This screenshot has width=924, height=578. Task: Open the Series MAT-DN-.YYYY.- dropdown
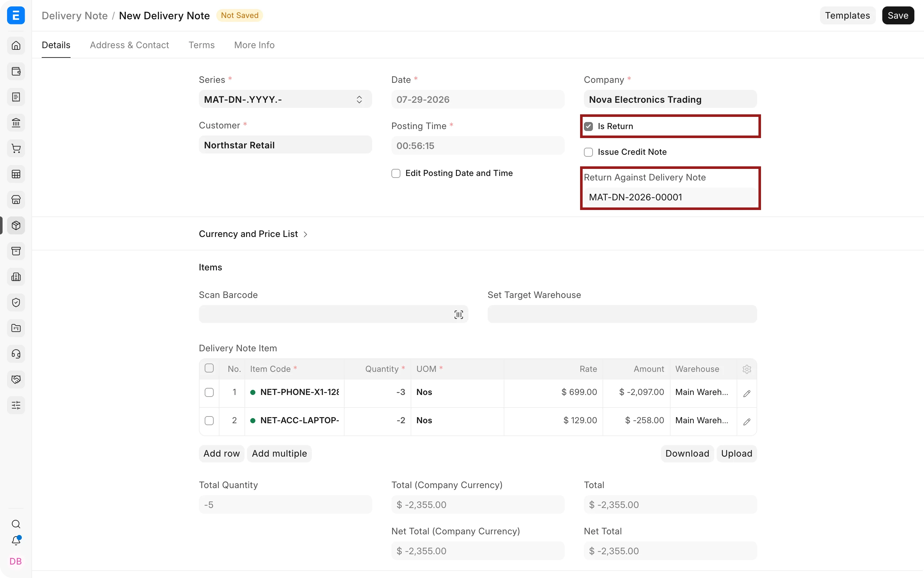point(285,100)
